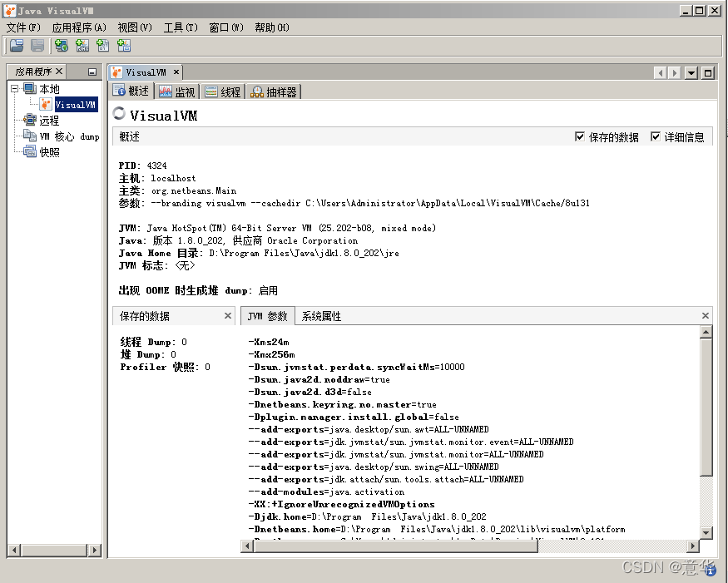Open the 应用程序(A) menu
728x583 pixels.
click(79, 27)
